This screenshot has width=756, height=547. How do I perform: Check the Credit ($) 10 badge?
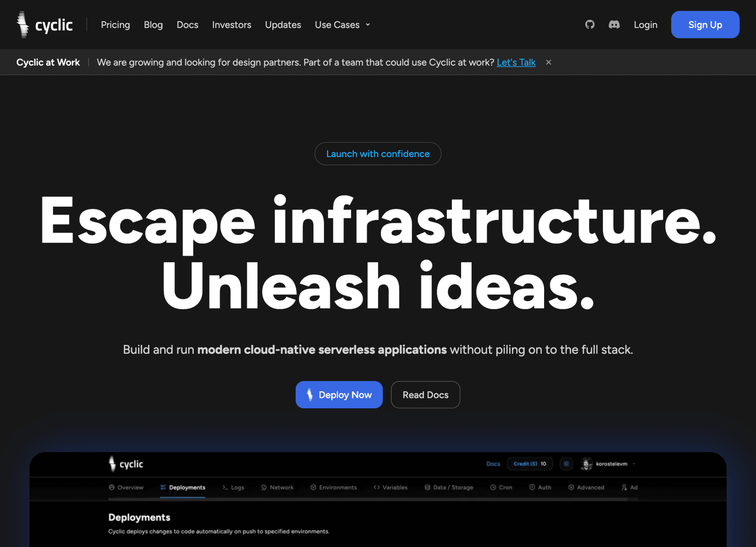[530, 464]
